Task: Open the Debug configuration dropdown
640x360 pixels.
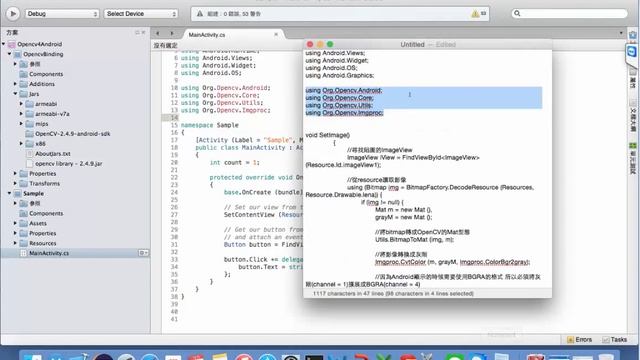Action: [62, 14]
